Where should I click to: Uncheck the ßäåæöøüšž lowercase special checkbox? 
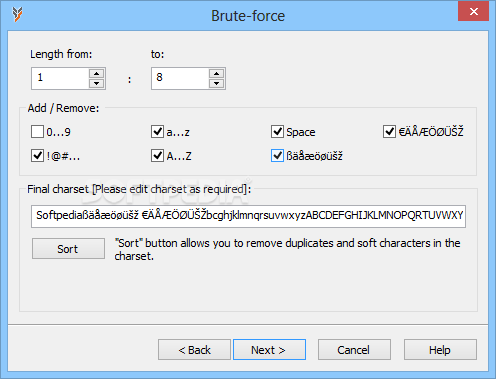coord(277,156)
